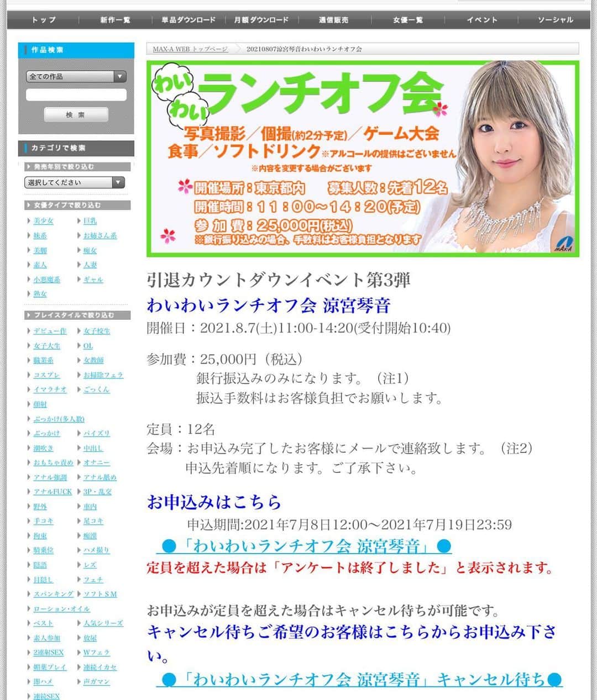This screenshot has width=597, height=700.
Task: Click the 女教師 category link
Action: point(93,360)
